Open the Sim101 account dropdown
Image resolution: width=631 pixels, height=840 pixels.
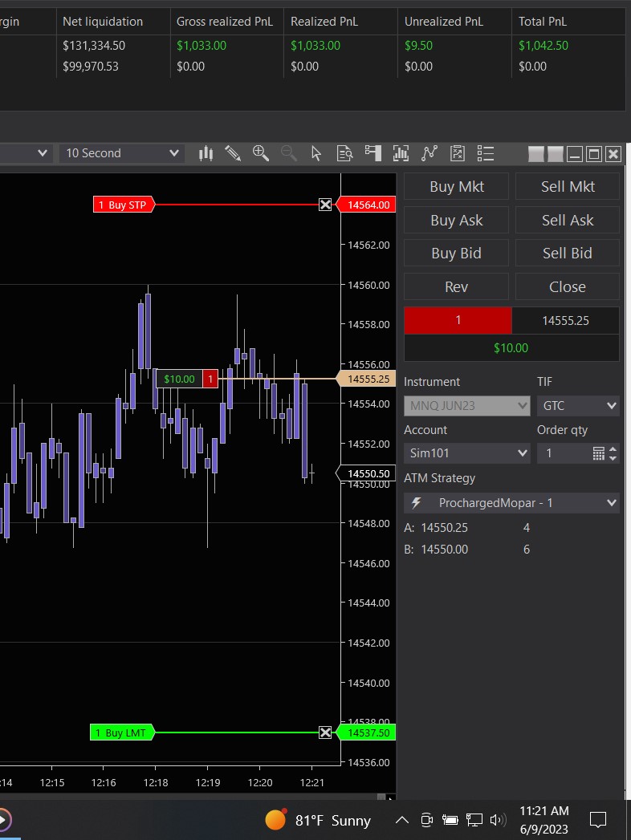(466, 453)
